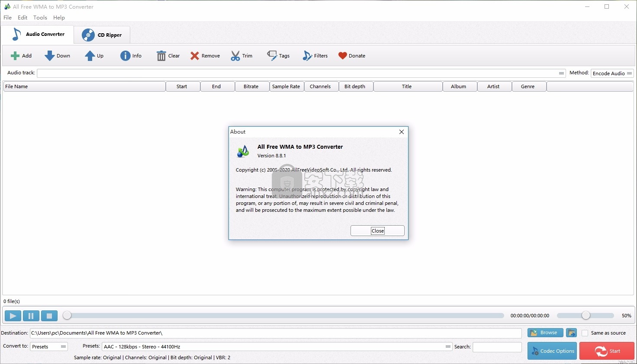Open file Info from toolbar
The image size is (637, 364).
(131, 56)
